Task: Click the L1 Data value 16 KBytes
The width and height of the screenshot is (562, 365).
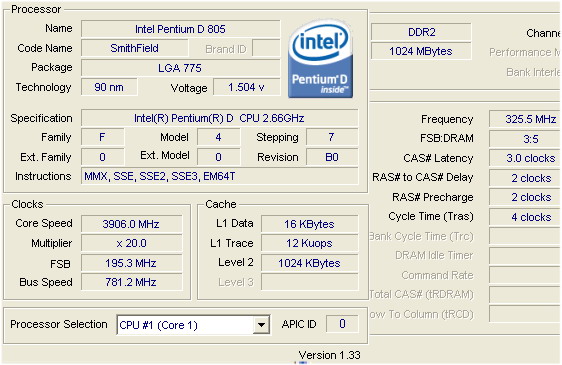Action: pyautogui.click(x=310, y=224)
